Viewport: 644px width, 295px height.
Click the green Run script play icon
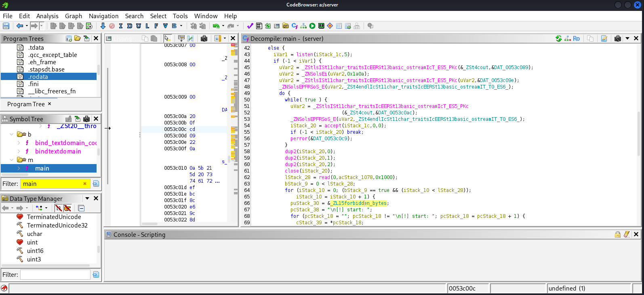[x=312, y=26]
